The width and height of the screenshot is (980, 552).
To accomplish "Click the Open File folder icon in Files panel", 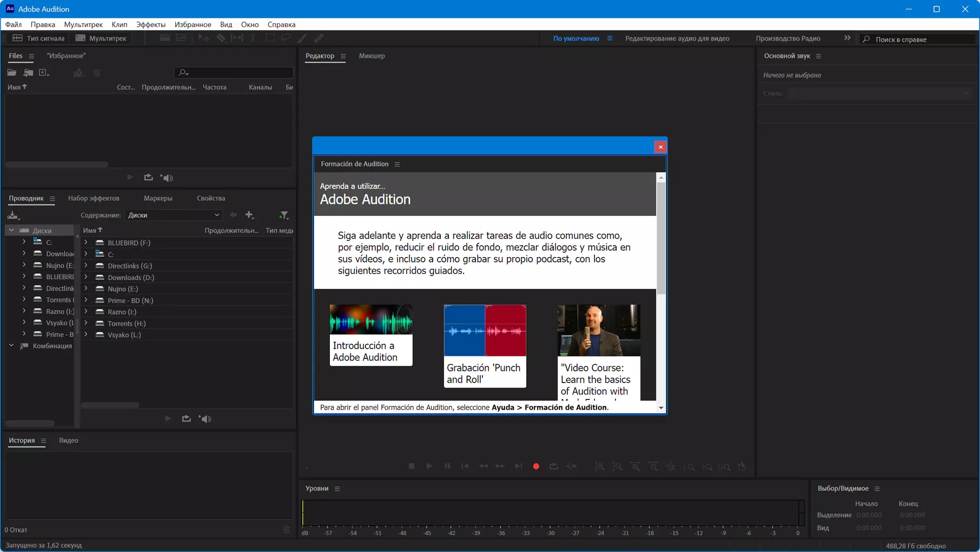I will coord(12,73).
